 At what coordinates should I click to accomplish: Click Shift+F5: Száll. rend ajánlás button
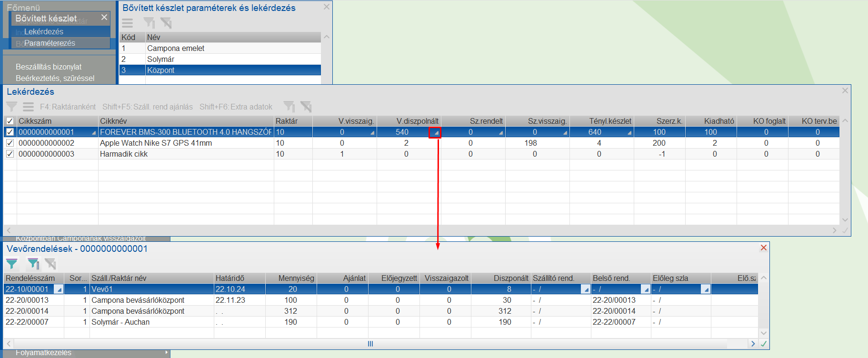click(148, 107)
